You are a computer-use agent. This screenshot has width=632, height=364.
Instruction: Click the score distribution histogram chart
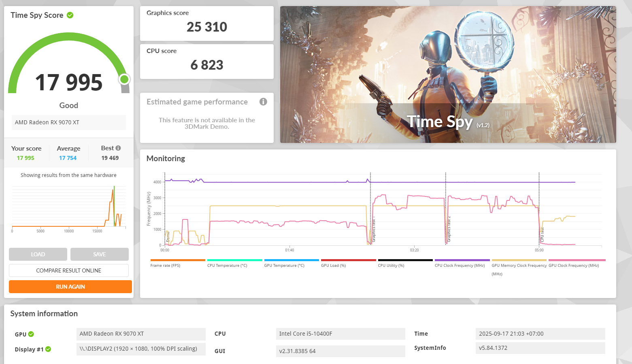tap(68, 207)
